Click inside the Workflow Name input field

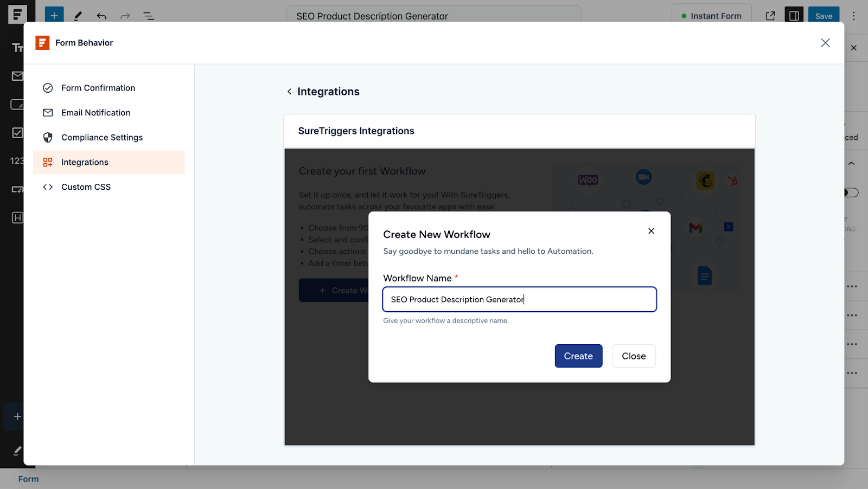519,299
